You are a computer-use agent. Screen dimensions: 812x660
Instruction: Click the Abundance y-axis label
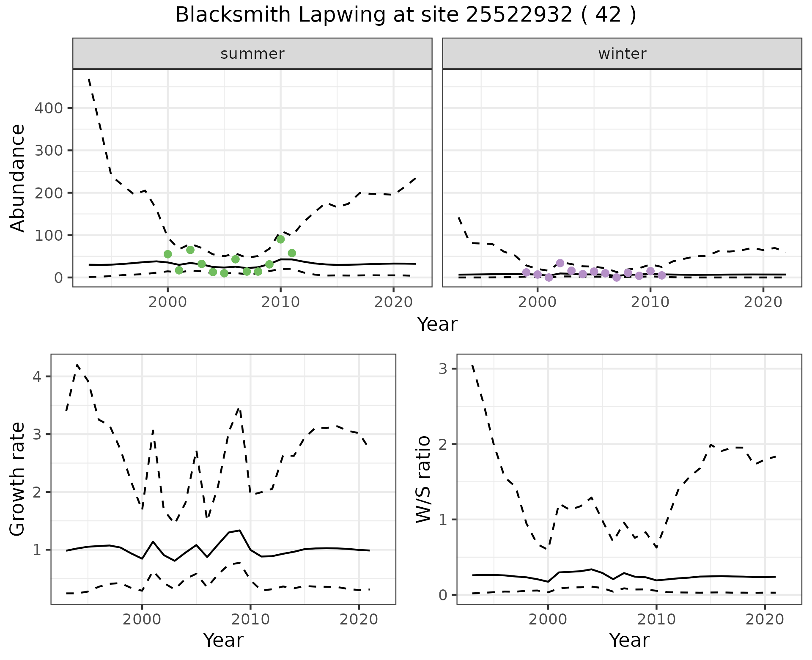18,178
